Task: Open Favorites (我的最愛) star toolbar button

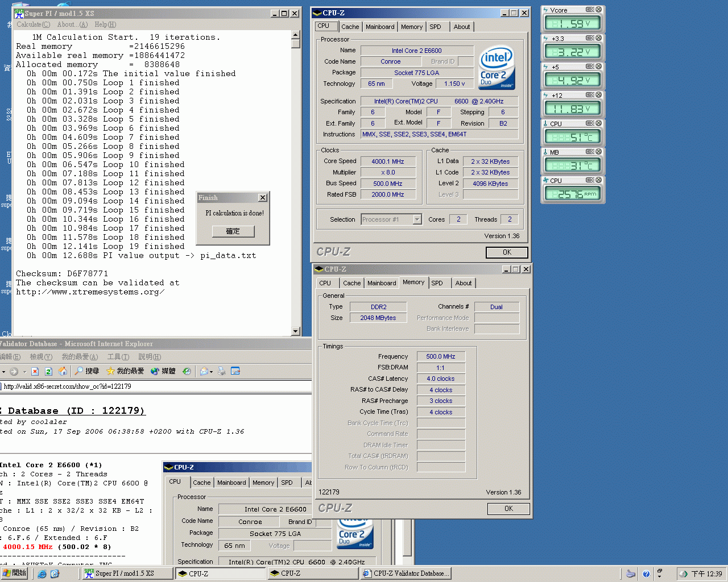Action: [125, 371]
